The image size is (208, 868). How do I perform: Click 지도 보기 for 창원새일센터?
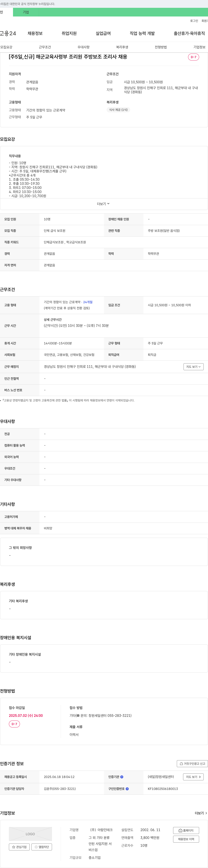tap(193, 777)
